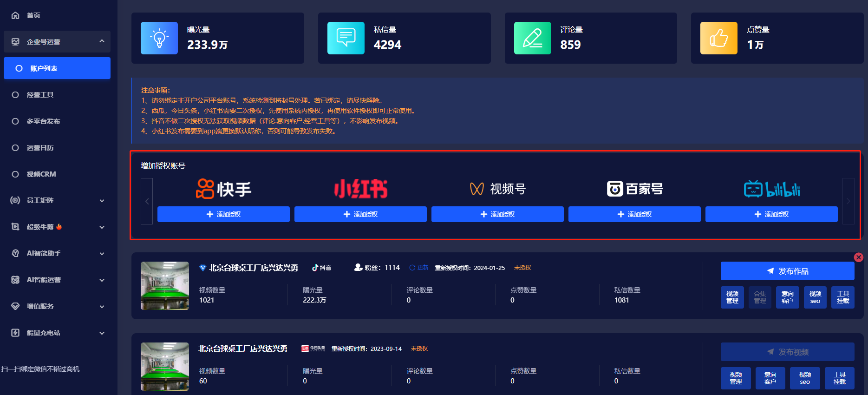868x395 pixels.
Task: Expand the AI智能运营 chevron
Action: point(102,280)
